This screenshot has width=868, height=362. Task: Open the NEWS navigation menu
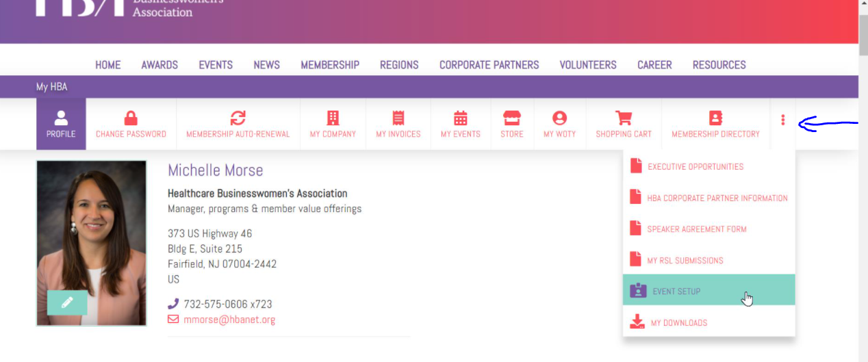(x=266, y=65)
